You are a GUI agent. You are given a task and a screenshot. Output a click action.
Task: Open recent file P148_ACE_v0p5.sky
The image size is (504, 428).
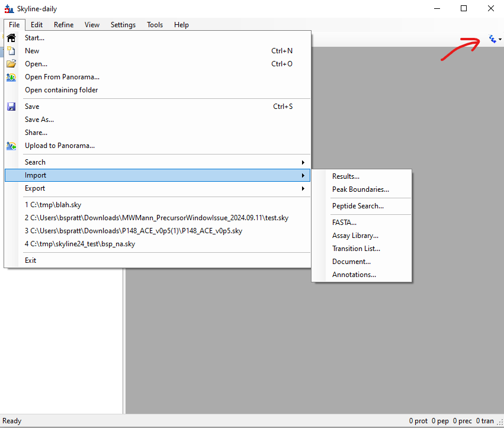click(x=133, y=231)
